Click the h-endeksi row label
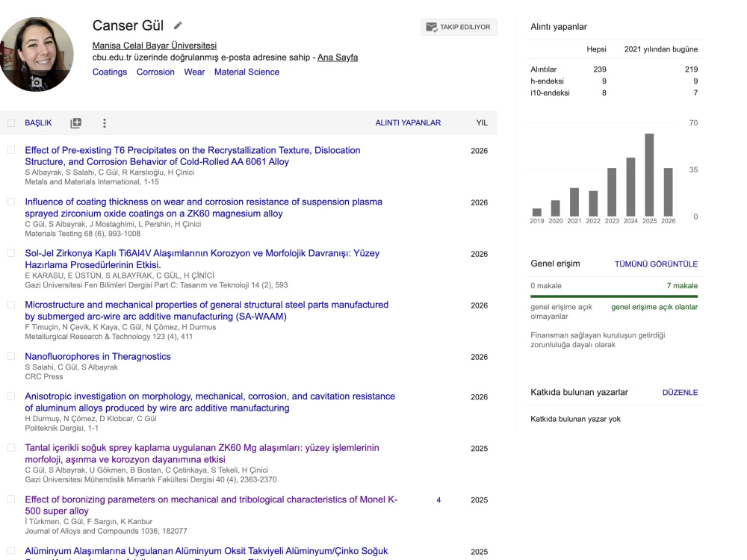Viewport: 747px width, 560px height. (x=547, y=81)
